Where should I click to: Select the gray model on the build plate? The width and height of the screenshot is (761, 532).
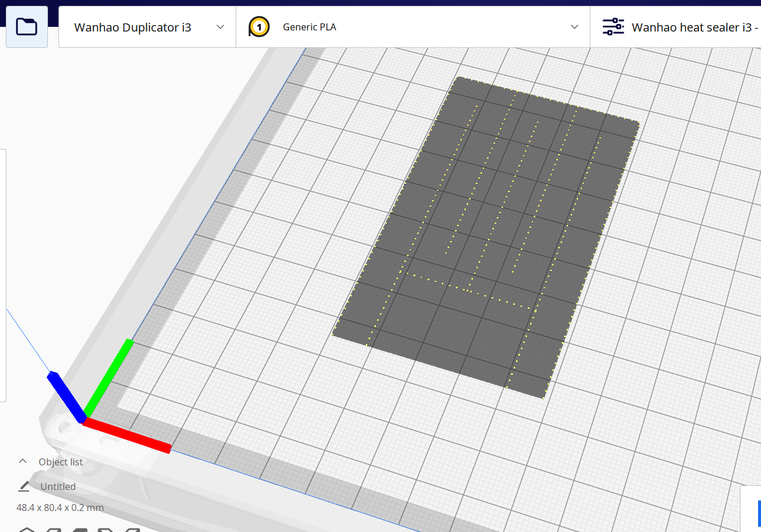(x=485, y=234)
